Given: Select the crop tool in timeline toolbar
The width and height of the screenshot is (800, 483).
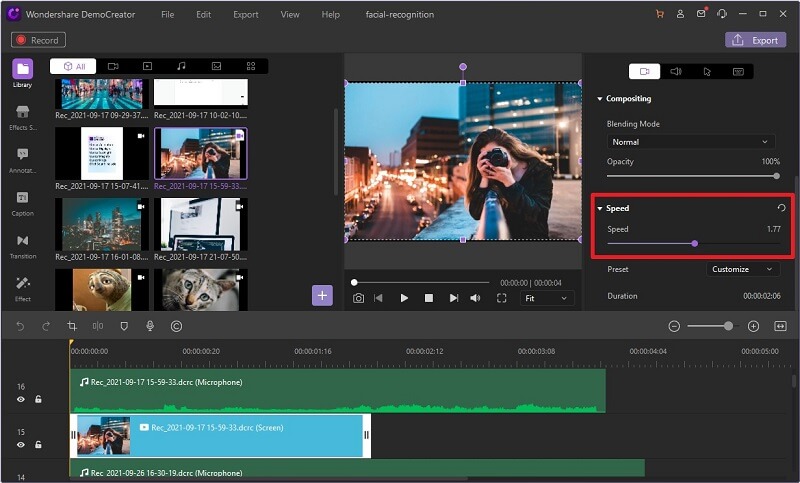Looking at the screenshot, I should click(72, 326).
